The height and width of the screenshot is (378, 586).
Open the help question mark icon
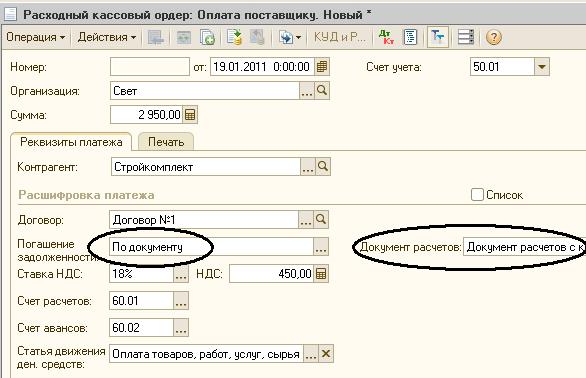493,37
